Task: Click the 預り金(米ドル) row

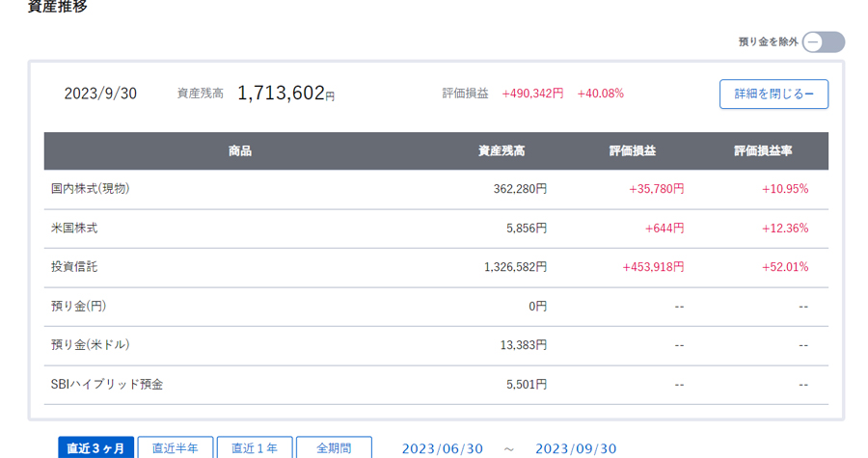Action: [436, 345]
